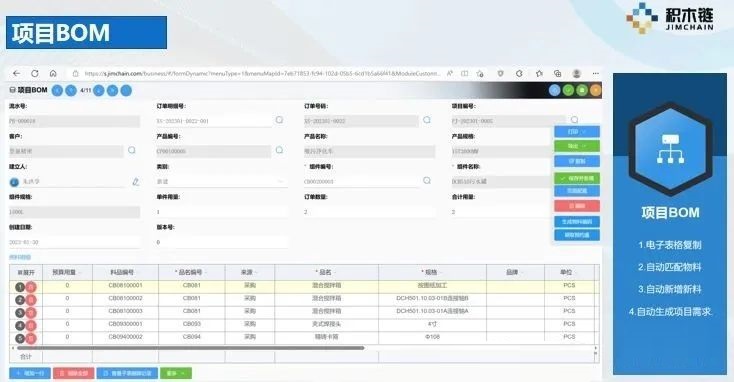Open the 打印 print dropdown button
The height and width of the screenshot is (382, 734).
click(x=577, y=132)
